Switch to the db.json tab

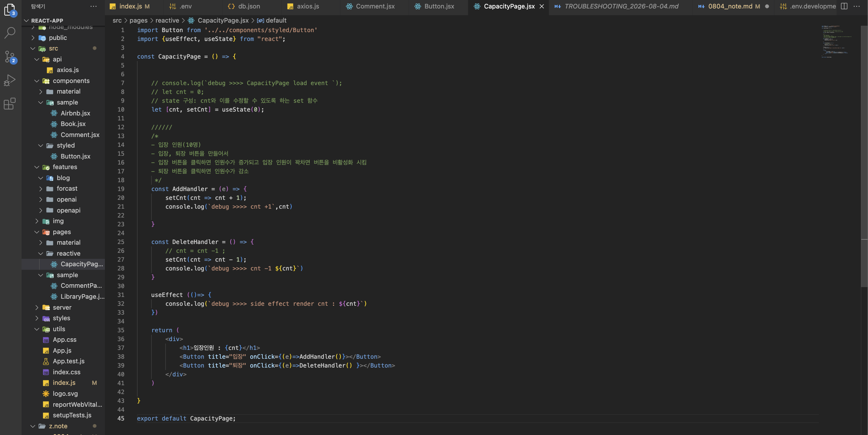(251, 6)
